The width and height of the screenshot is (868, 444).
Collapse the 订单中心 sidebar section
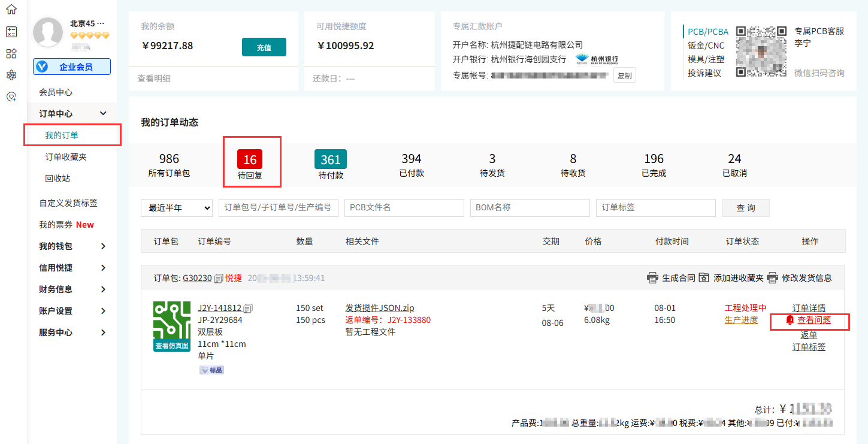[x=103, y=114]
